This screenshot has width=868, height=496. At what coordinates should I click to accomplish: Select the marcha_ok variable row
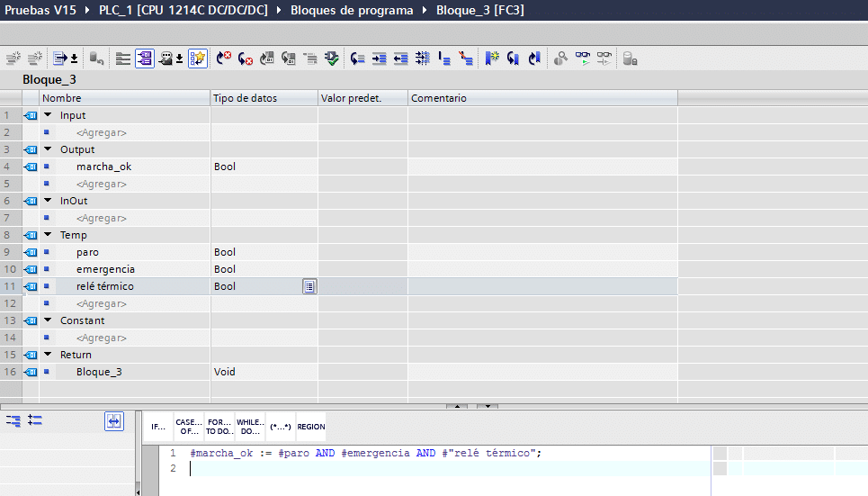103,167
